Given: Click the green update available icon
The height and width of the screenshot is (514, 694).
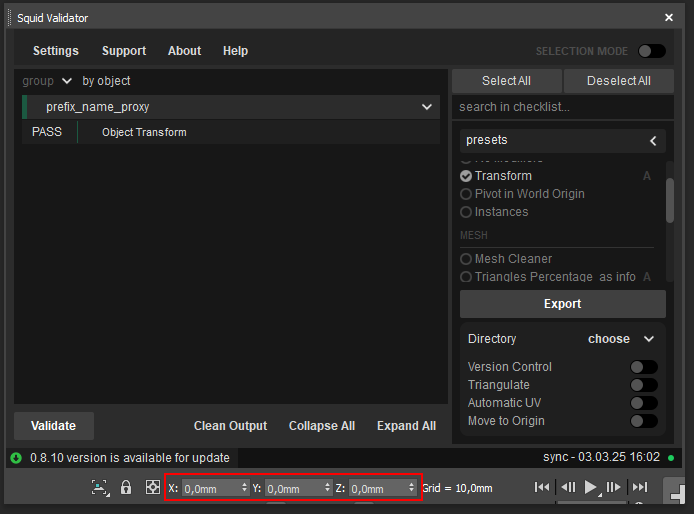Looking at the screenshot, I should coord(16,458).
